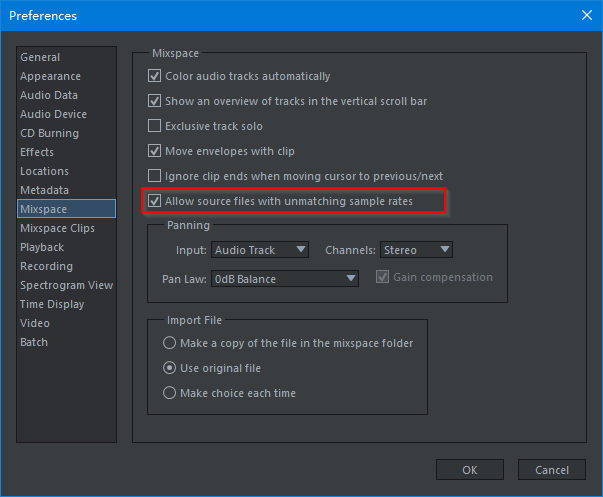
Task: Select Make choice each time radio button
Action: coord(169,393)
